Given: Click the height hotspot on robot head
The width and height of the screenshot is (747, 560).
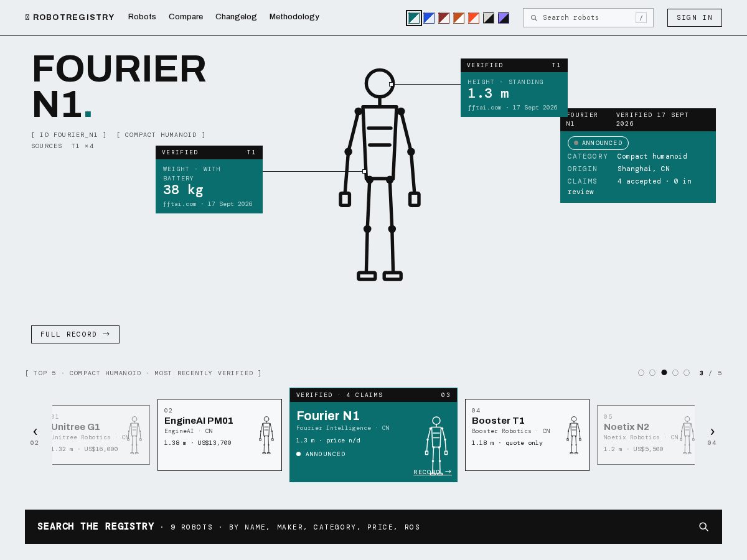Looking at the screenshot, I should (x=391, y=84).
